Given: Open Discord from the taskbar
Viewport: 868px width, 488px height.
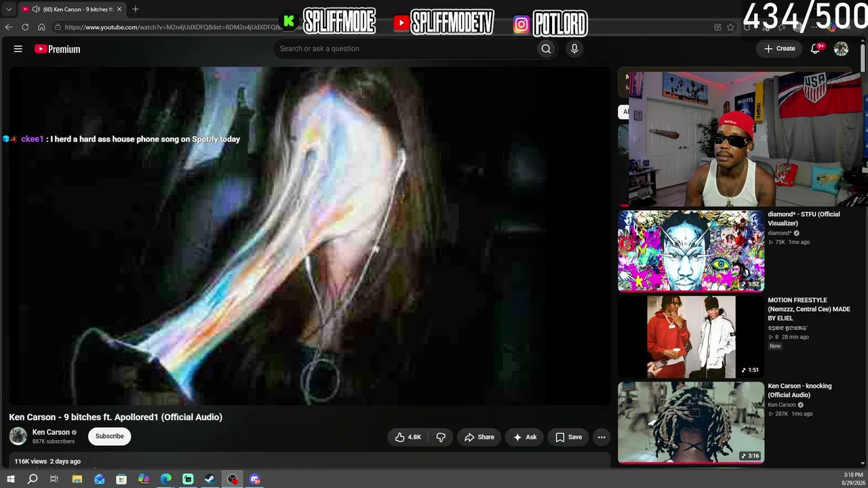Looking at the screenshot, I should [255, 479].
